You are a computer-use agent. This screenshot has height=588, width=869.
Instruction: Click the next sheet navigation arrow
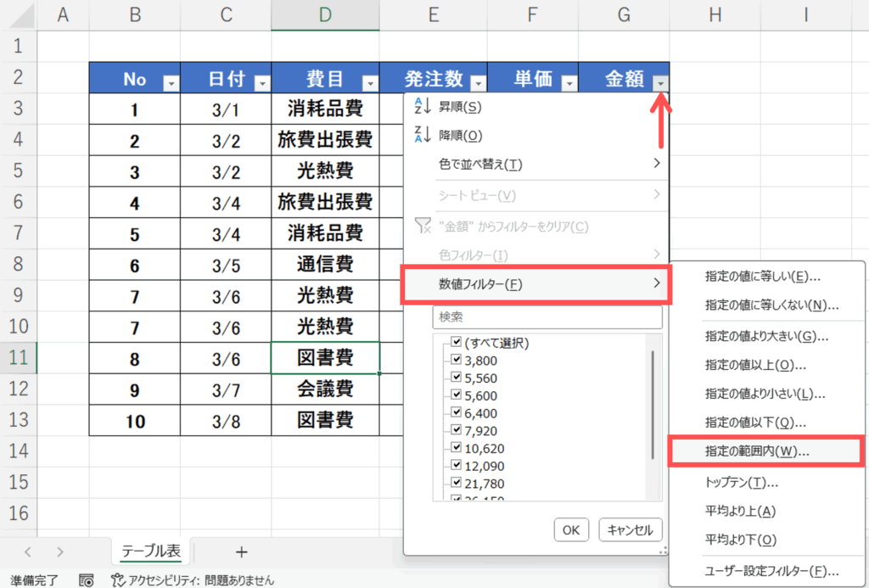click(x=59, y=552)
